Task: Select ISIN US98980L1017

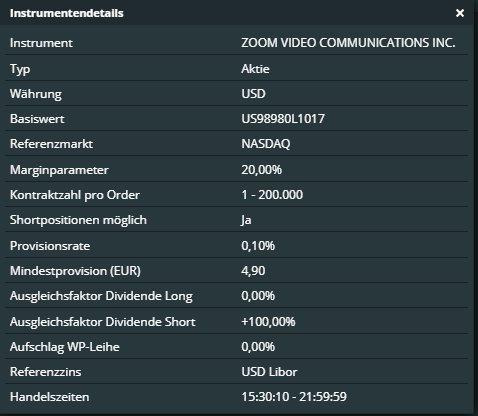Action: [x=283, y=119]
